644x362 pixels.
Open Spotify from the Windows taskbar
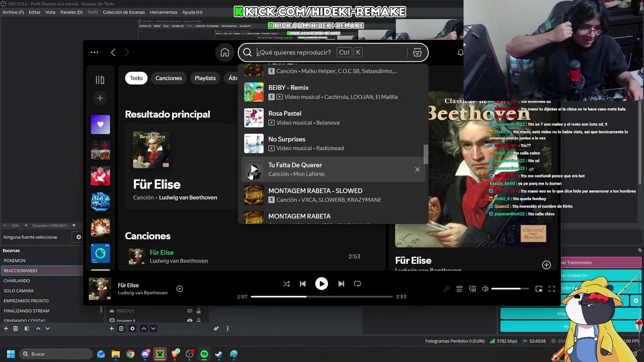click(x=204, y=354)
